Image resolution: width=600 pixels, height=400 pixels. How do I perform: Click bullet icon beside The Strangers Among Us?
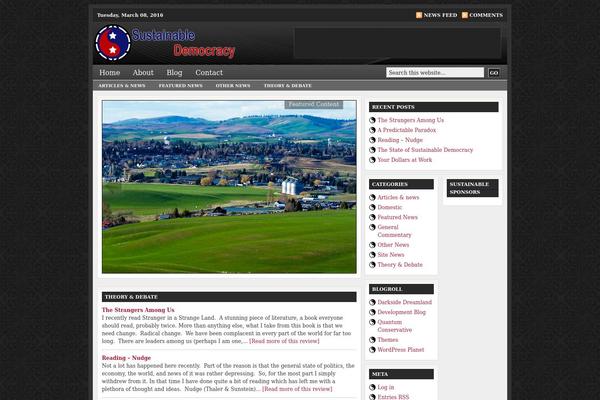372,120
